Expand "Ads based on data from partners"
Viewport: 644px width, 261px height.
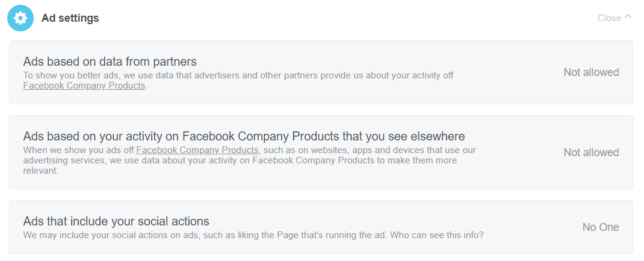(x=110, y=61)
